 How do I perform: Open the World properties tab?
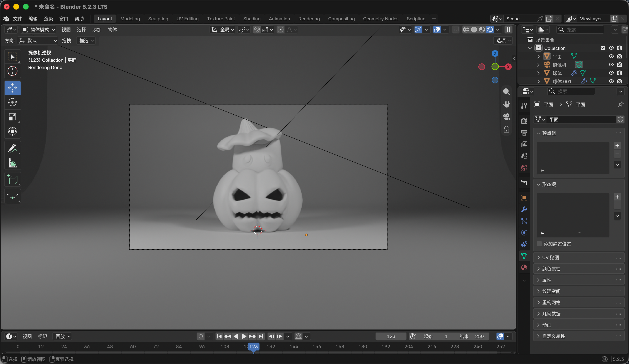tap(524, 167)
